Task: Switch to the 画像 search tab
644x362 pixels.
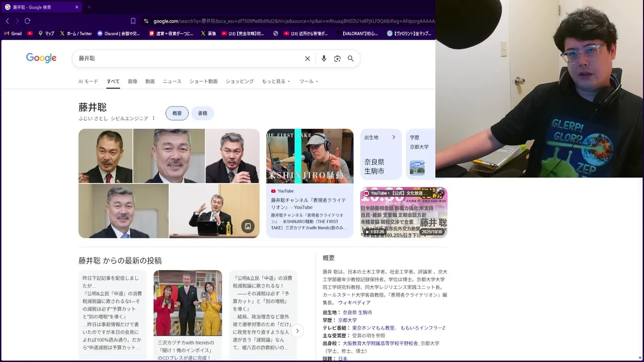Action: tap(132, 81)
